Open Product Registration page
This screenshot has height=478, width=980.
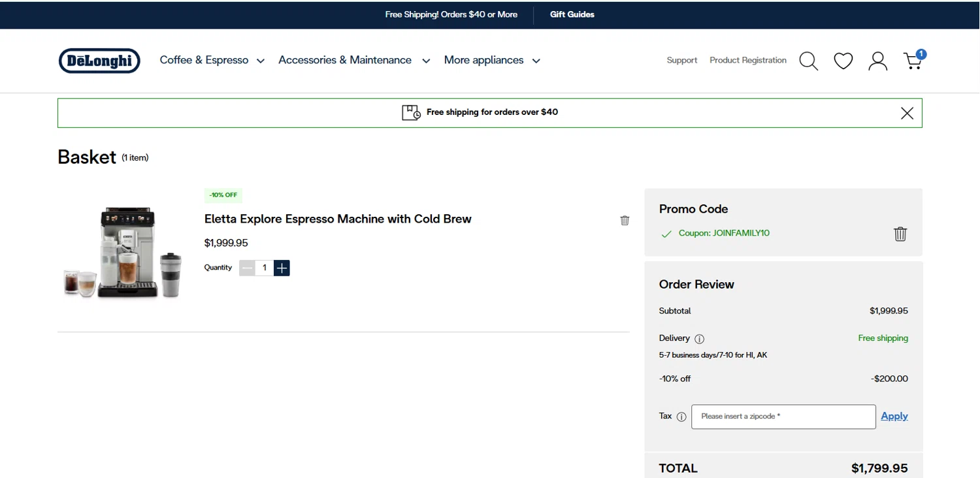coord(747,60)
